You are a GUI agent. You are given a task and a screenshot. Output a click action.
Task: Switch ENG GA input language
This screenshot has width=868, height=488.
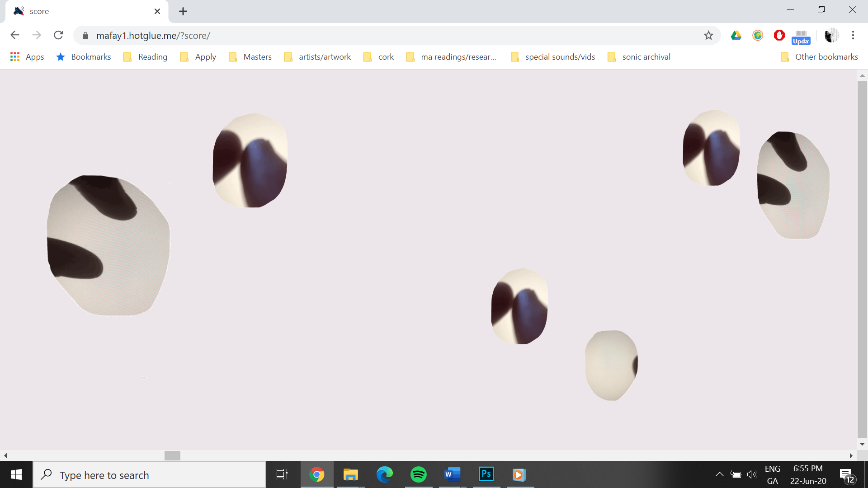coord(773,475)
